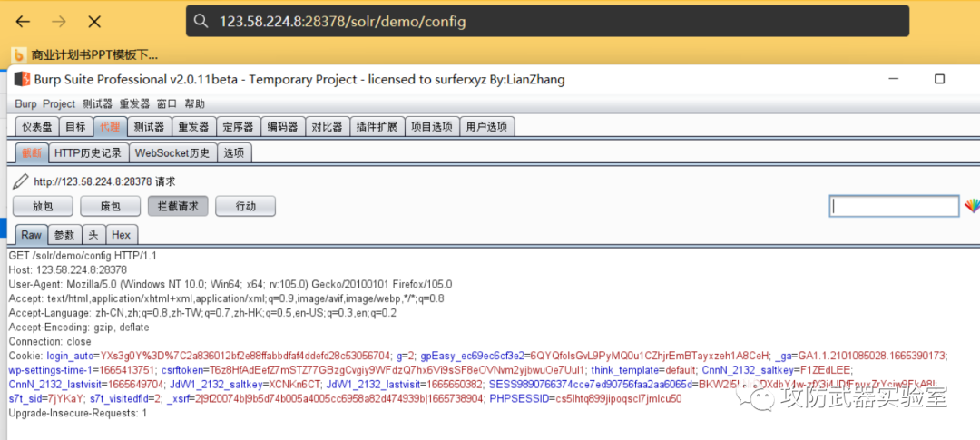Switch to the 用户选项 tab
Viewport: 980px width, 440px height.
pyautogui.click(x=487, y=127)
